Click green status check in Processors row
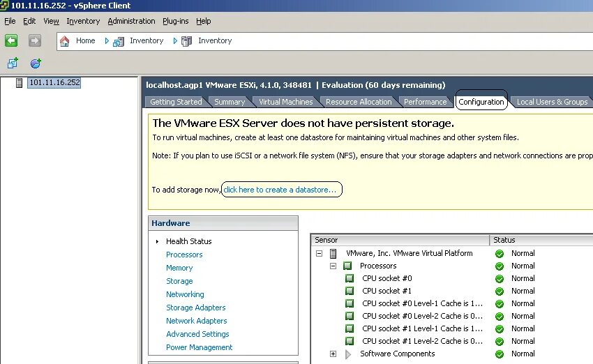This screenshot has width=593, height=364. pos(500,266)
